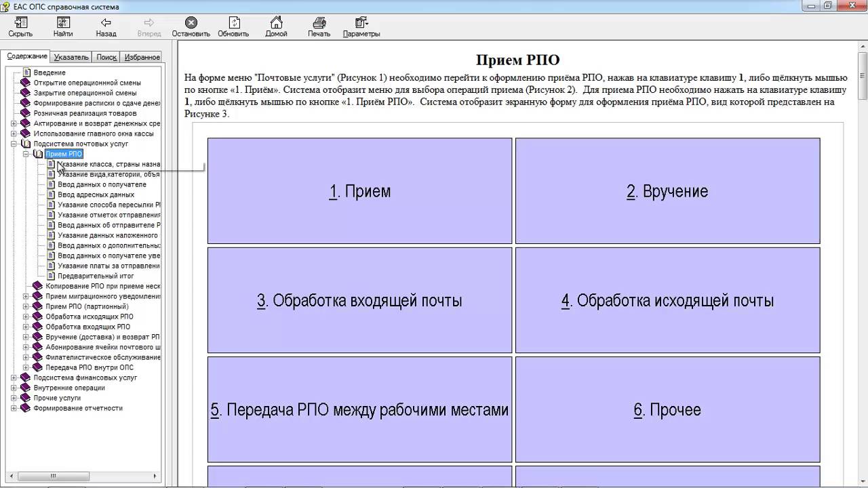Image resolution: width=868 pixels, height=488 pixels.
Task: Click the Прием РПО page heading
Action: [x=517, y=60]
